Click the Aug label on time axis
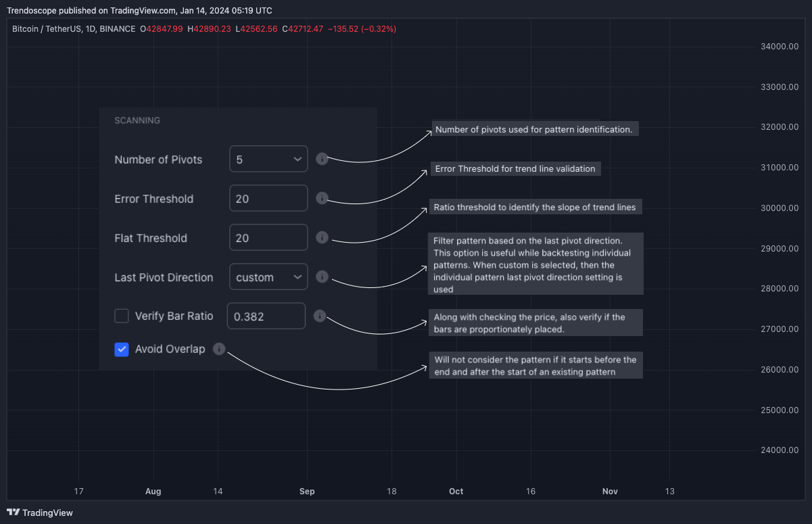 (x=153, y=492)
